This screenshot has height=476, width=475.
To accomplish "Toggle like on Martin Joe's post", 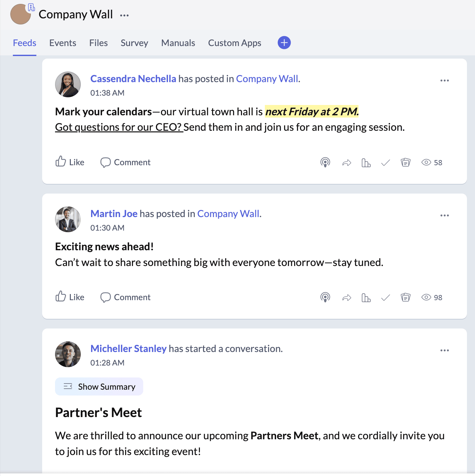I will (x=70, y=297).
